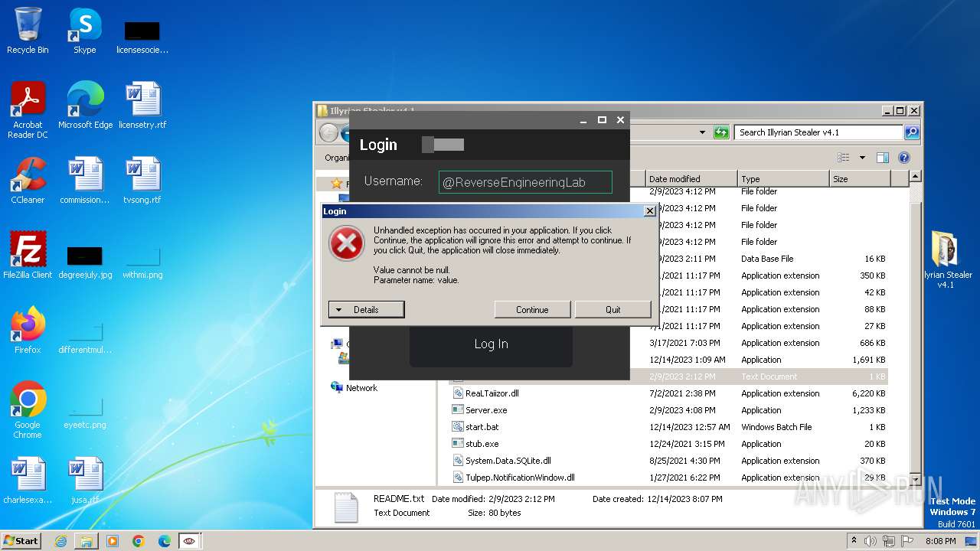Click the Log In button
The height and width of the screenshot is (551, 980).
[x=491, y=344]
